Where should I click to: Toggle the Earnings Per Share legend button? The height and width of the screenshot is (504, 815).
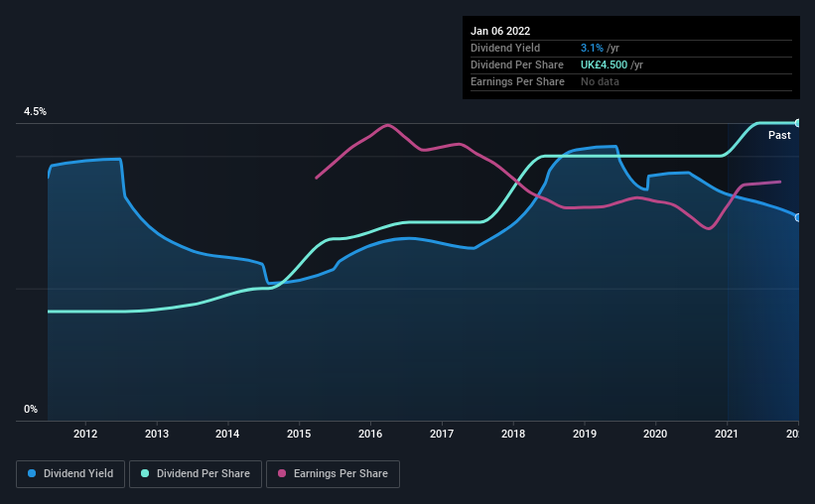pyautogui.click(x=333, y=474)
